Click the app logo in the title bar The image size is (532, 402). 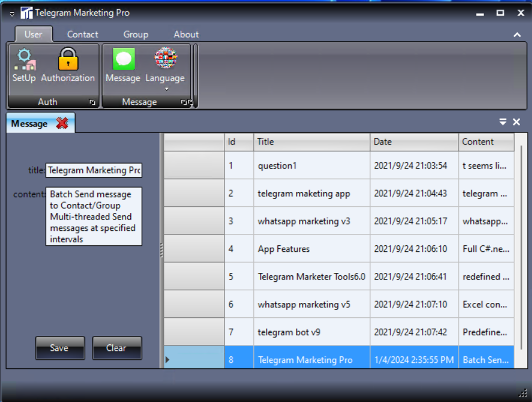(27, 13)
